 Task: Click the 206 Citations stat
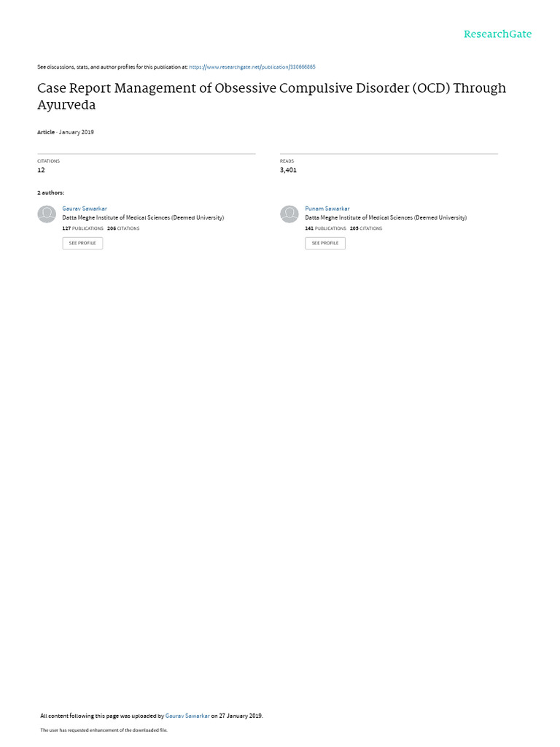tap(123, 228)
